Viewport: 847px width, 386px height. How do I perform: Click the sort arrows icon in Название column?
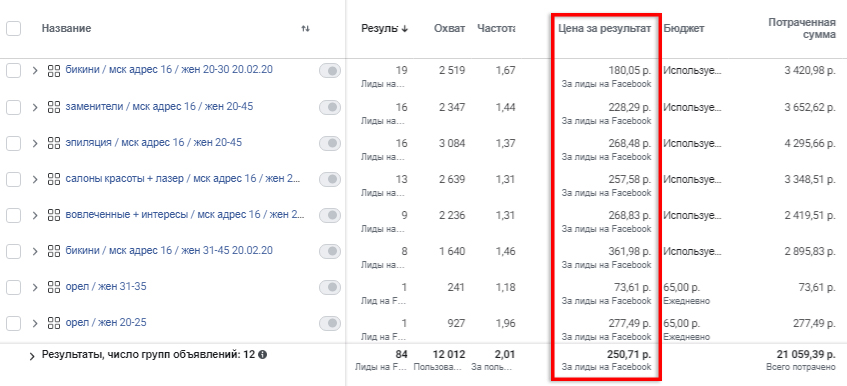pyautogui.click(x=305, y=29)
